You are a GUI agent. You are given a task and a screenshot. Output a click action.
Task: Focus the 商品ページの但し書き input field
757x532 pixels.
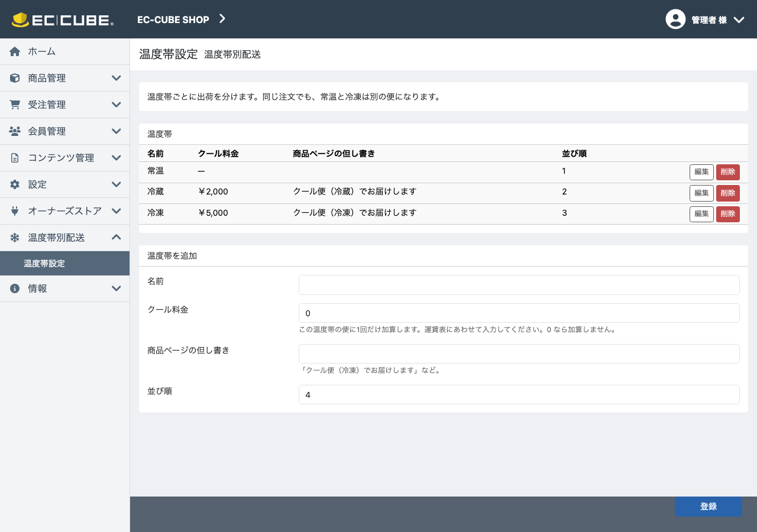[x=519, y=354]
